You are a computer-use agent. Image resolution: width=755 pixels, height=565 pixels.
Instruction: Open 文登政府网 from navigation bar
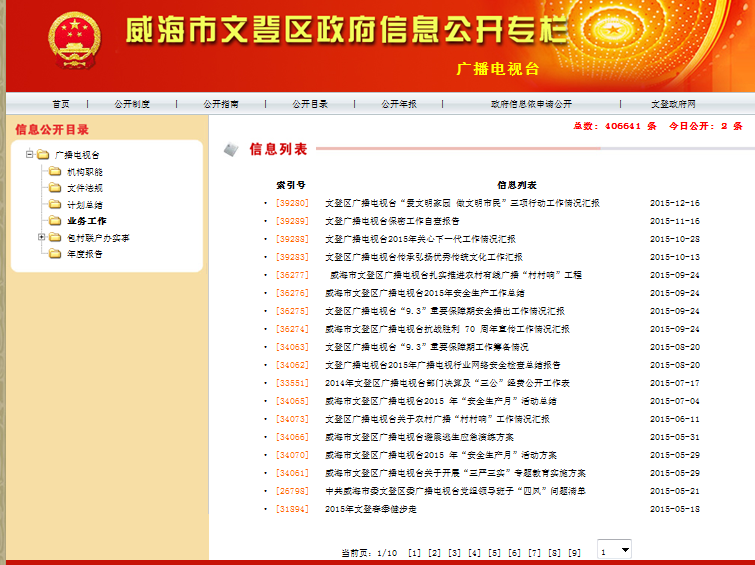(x=673, y=104)
